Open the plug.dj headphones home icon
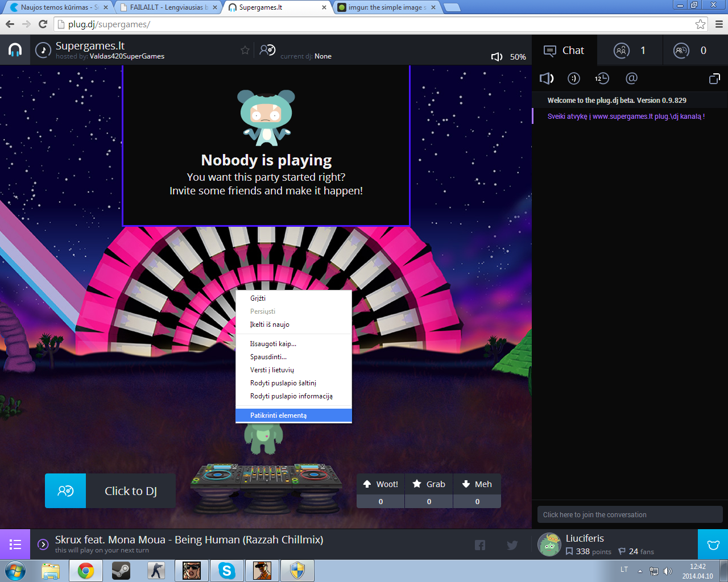The height and width of the screenshot is (582, 728). [15, 50]
